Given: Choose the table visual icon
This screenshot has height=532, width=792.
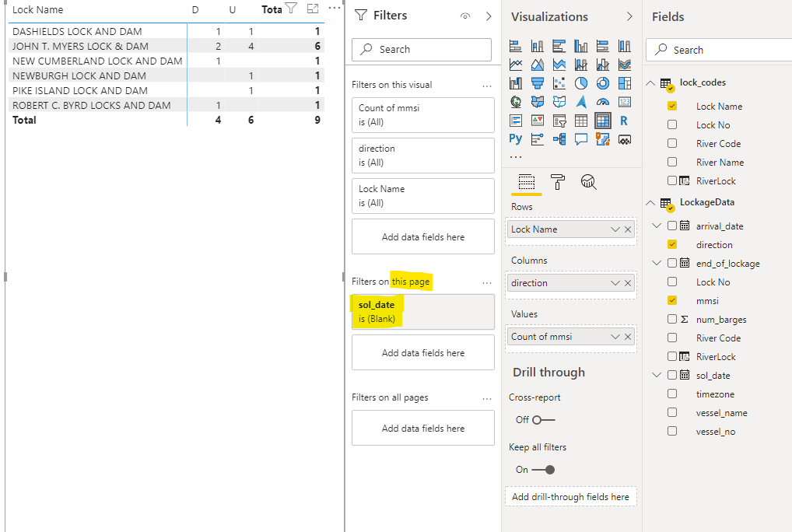Looking at the screenshot, I should click(x=581, y=121).
